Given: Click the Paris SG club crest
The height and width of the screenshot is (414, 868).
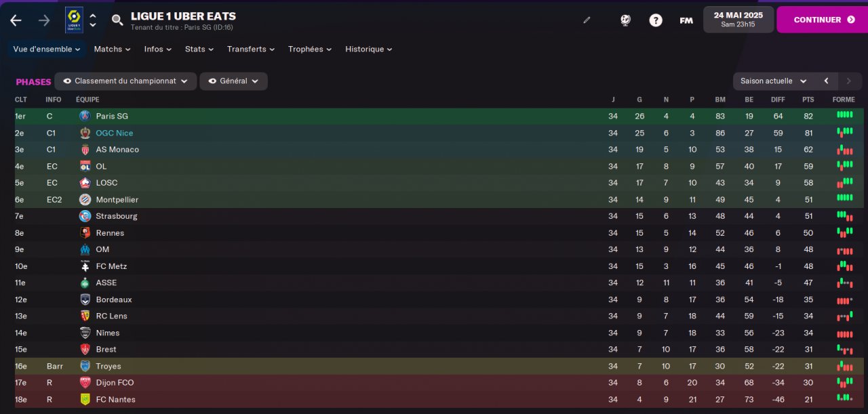Looking at the screenshot, I should point(85,117).
